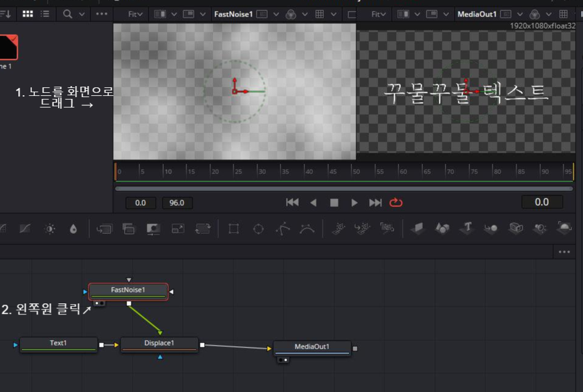Add a pMerge particle node

pyautogui.click(x=362, y=229)
